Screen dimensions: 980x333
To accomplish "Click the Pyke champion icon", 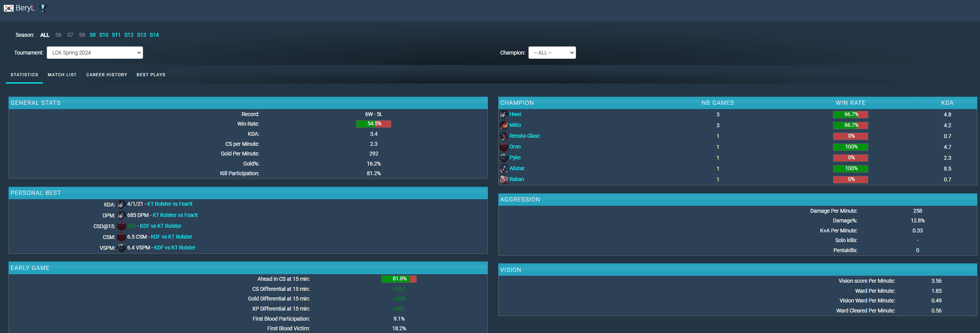I will coord(504,158).
